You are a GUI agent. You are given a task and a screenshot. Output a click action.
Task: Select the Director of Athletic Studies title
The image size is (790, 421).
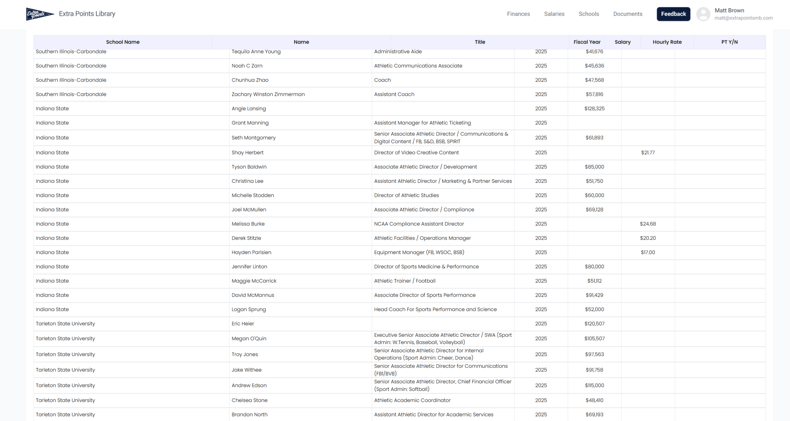406,195
